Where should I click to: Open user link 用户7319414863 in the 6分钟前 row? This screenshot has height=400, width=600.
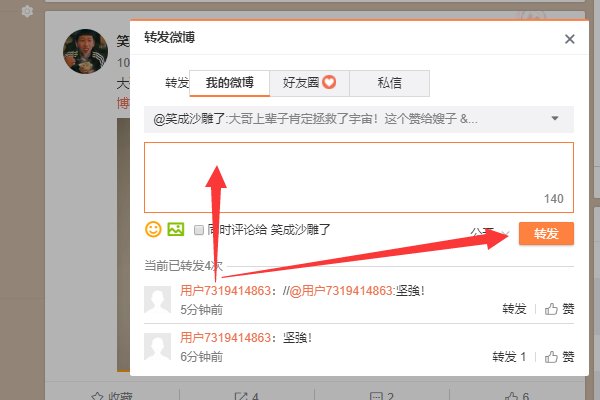[x=225, y=338]
